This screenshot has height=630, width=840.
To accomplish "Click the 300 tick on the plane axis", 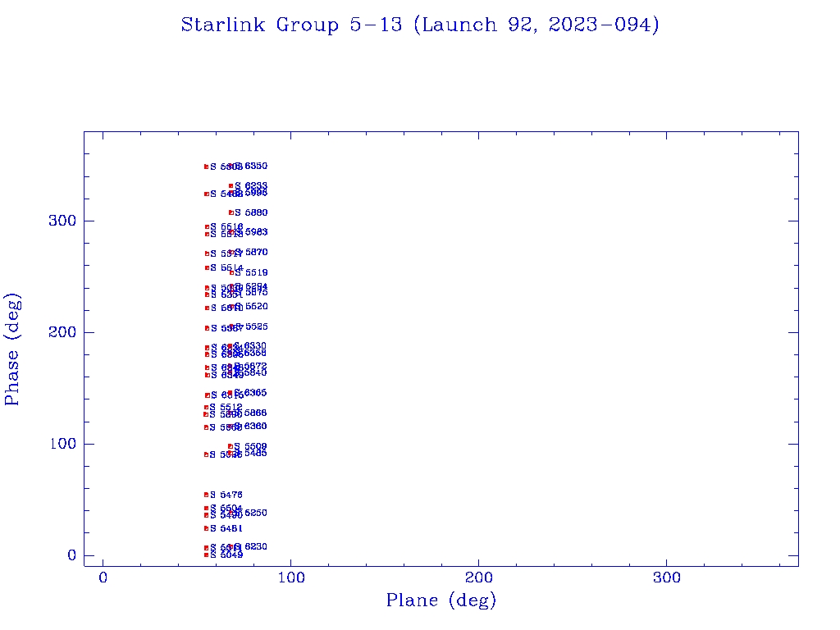I will tap(666, 577).
